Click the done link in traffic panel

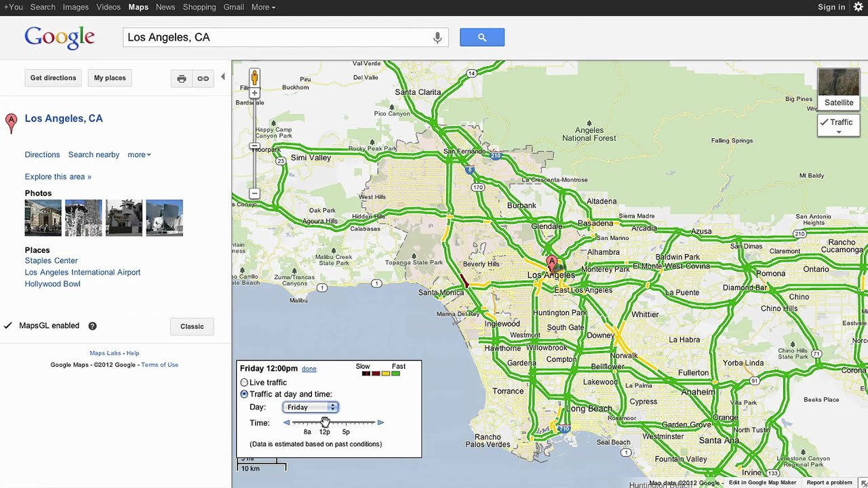pos(309,369)
